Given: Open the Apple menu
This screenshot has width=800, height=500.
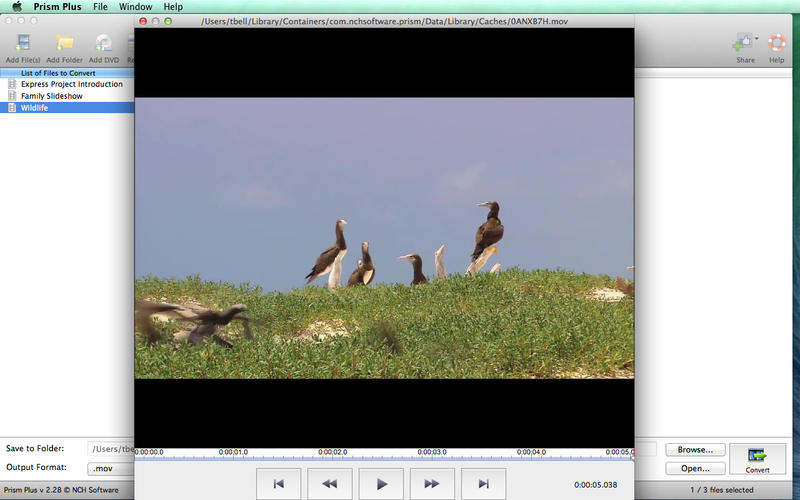Looking at the screenshot, I should (17, 7).
